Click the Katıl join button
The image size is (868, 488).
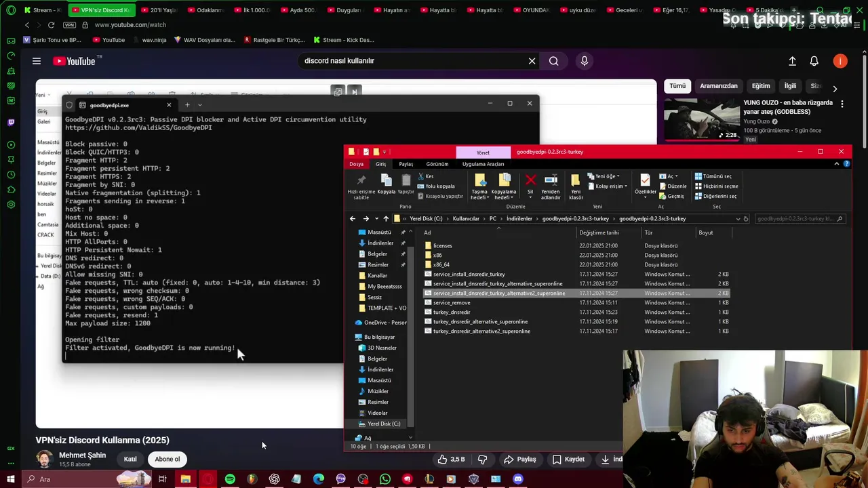tap(130, 459)
